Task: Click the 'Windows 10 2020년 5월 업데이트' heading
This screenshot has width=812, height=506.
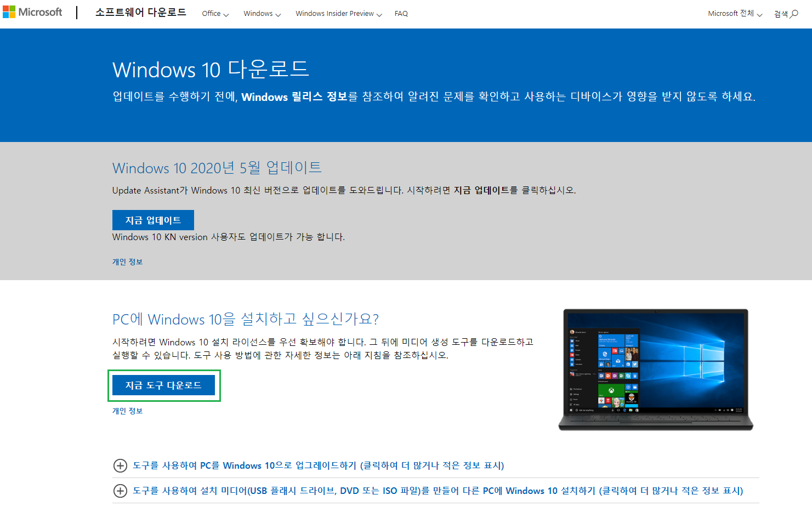Action: point(217,168)
